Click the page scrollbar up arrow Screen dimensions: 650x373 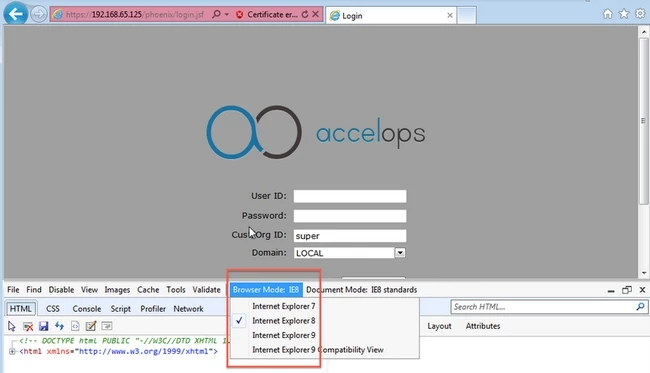point(643,32)
